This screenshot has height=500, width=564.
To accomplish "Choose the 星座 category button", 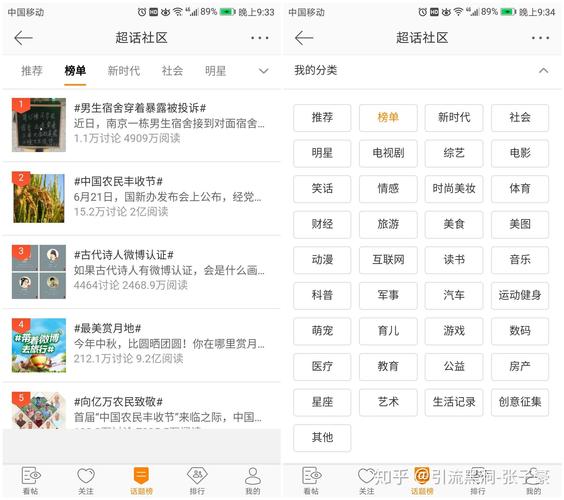I will (x=322, y=402).
